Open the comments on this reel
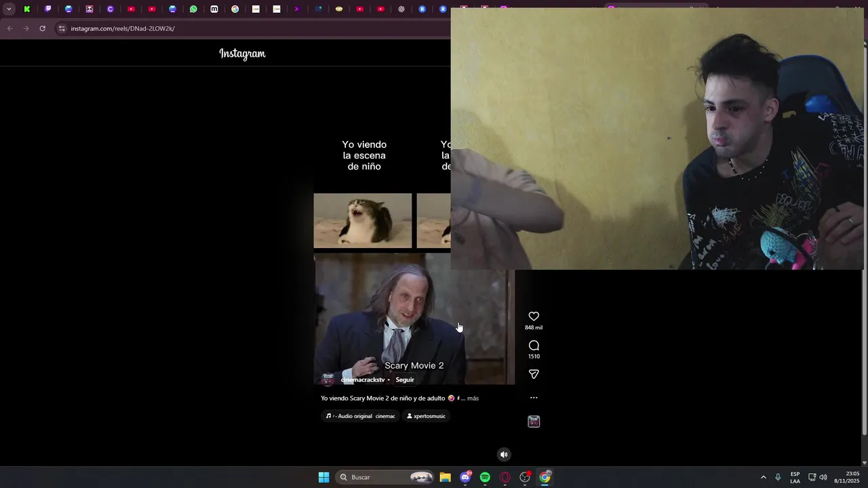Viewport: 868px width, 488px height. 534,346
